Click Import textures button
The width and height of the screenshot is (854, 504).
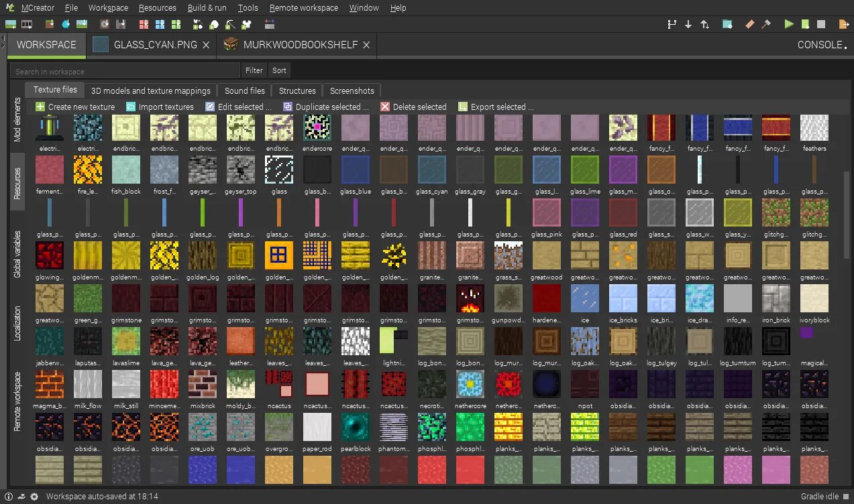pos(160,107)
